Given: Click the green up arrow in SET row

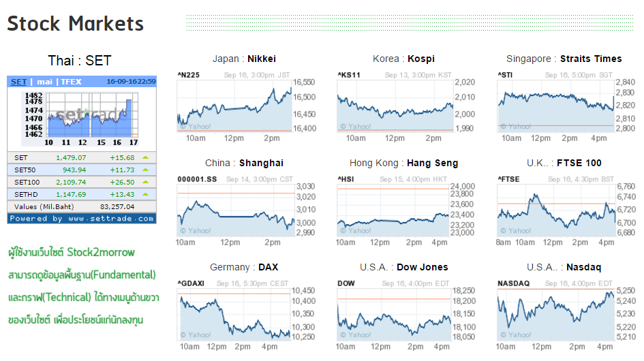Looking at the screenshot, I should click(x=144, y=157).
